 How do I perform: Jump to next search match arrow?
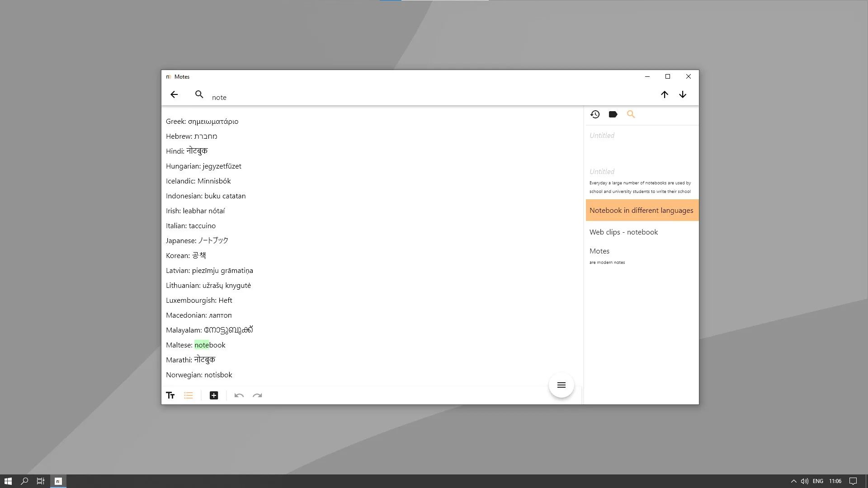coord(683,94)
